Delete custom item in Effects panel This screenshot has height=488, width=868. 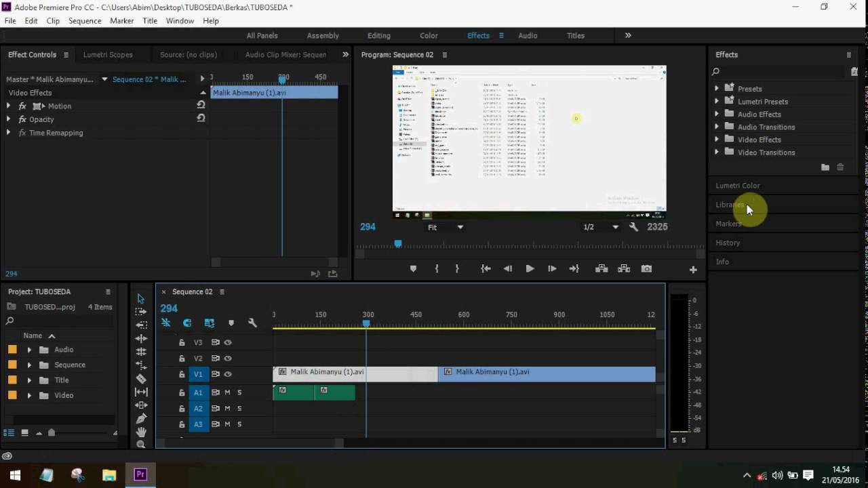(840, 167)
